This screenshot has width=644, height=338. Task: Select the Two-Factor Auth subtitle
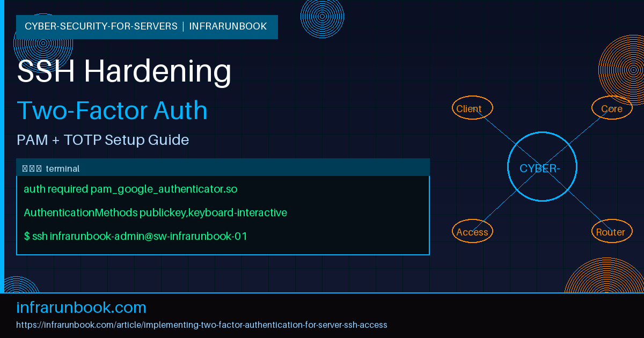pos(112,111)
